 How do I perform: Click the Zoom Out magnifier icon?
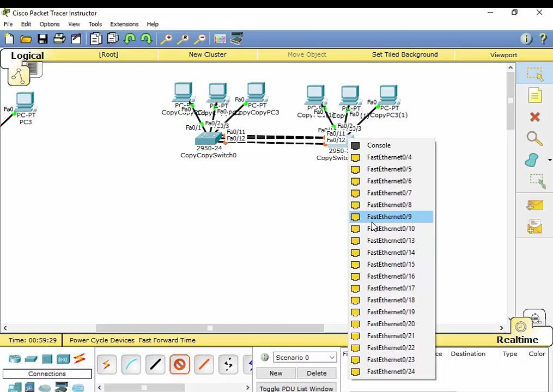200,39
